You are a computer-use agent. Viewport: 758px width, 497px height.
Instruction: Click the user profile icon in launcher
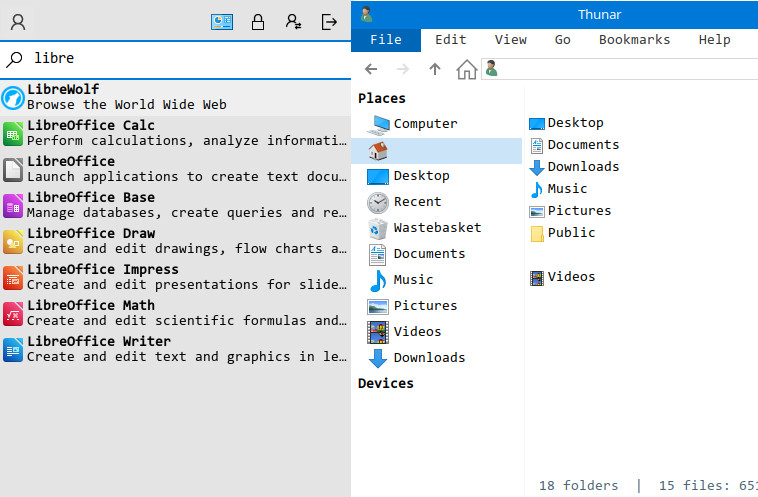pyautogui.click(x=18, y=22)
